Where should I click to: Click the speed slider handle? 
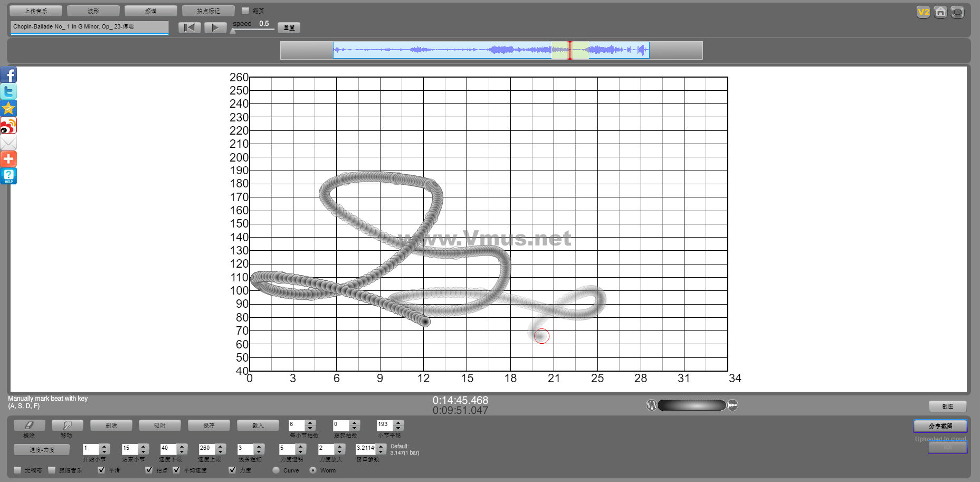click(233, 31)
